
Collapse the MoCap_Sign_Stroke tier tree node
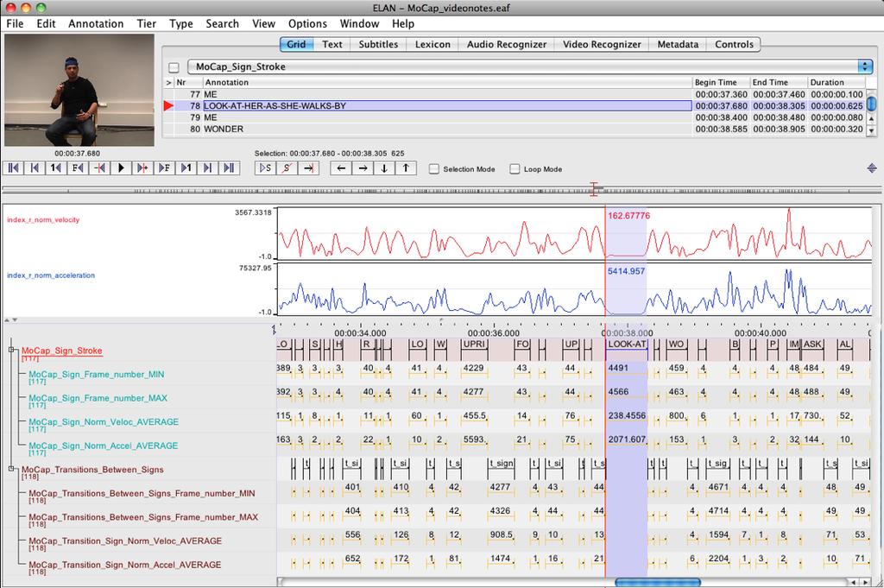(x=11, y=350)
